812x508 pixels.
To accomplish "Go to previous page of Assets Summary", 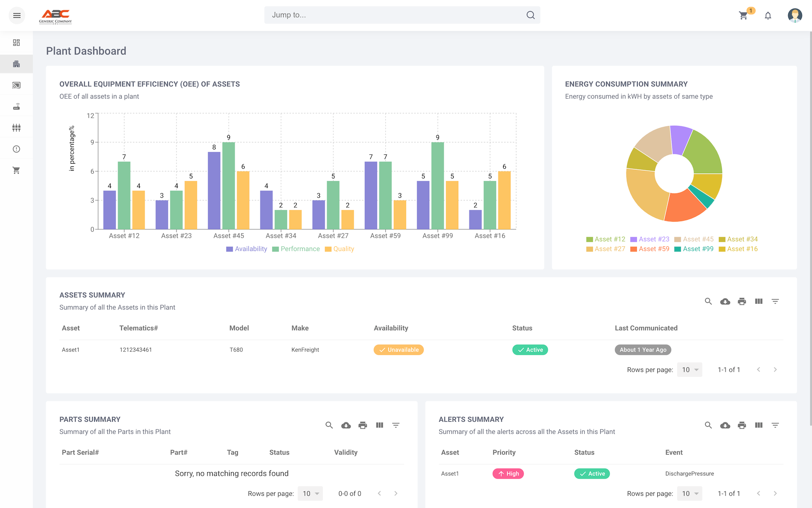I will coord(759,370).
